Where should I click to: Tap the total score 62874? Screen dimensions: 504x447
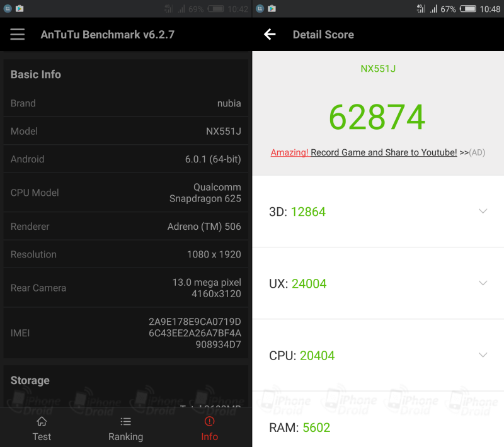click(377, 117)
